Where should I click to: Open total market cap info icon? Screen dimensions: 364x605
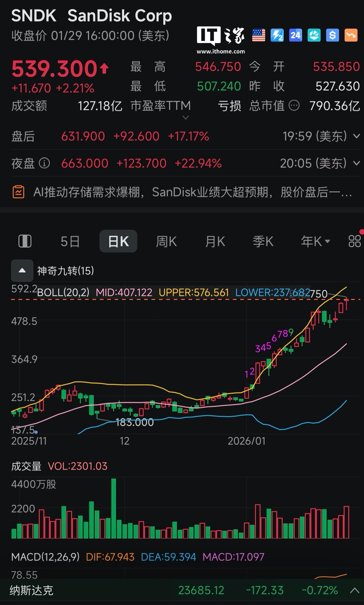pyautogui.click(x=294, y=106)
